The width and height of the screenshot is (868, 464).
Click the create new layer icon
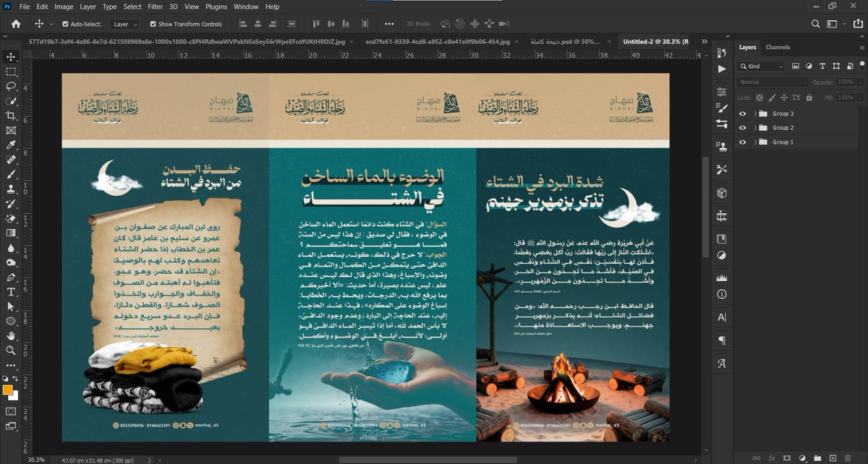point(833,457)
